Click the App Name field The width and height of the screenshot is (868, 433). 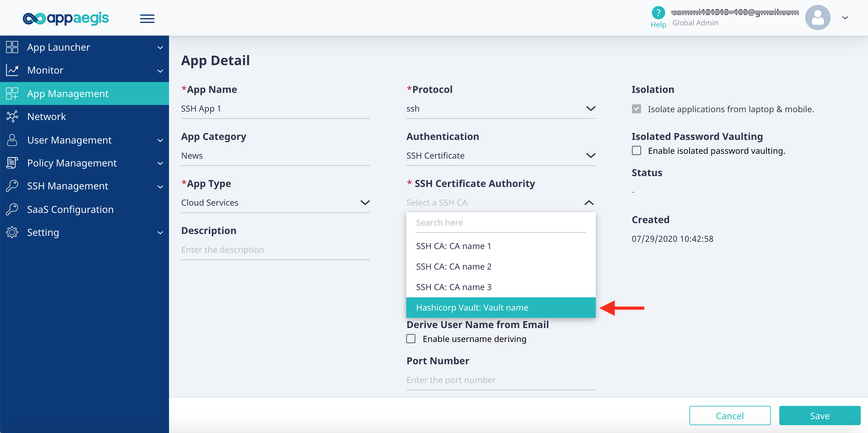275,109
